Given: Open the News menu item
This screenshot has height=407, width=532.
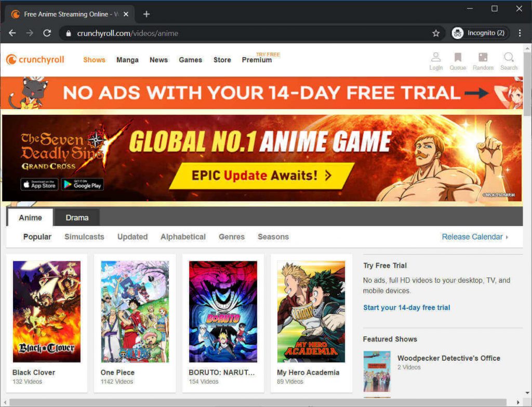Looking at the screenshot, I should click(x=158, y=60).
